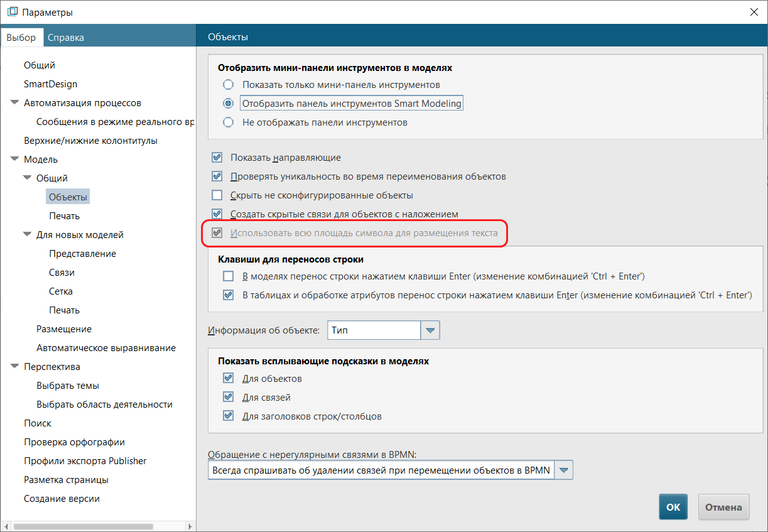Image resolution: width=768 pixels, height=532 pixels.
Task: Open 'Профили экспорта Publisher' settings
Action: (x=85, y=461)
